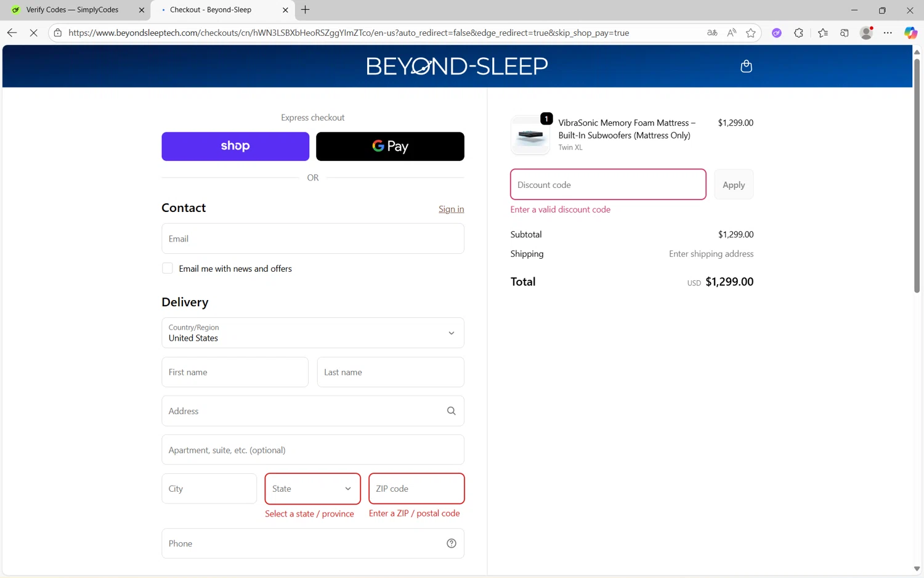Image resolution: width=924 pixels, height=578 pixels.
Task: Click the 'Twin XL' variant text
Action: [570, 147]
